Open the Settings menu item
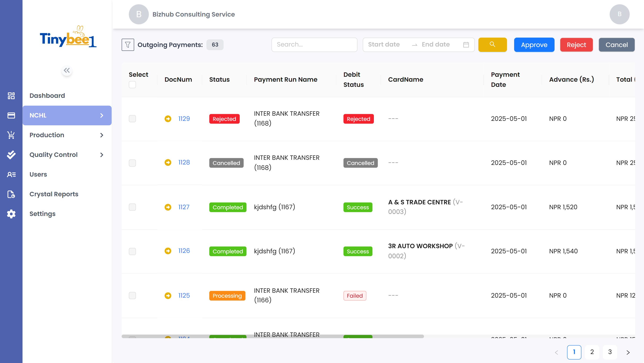 67,214
